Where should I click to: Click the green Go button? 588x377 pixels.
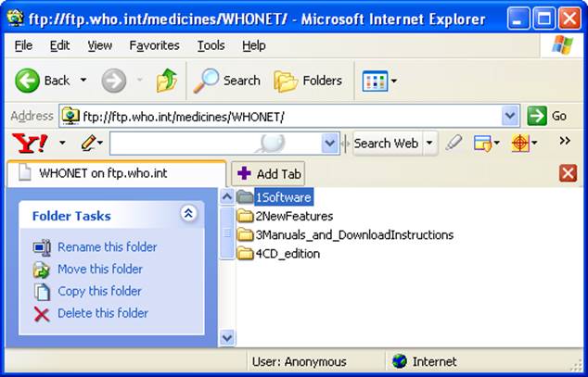[x=547, y=116]
